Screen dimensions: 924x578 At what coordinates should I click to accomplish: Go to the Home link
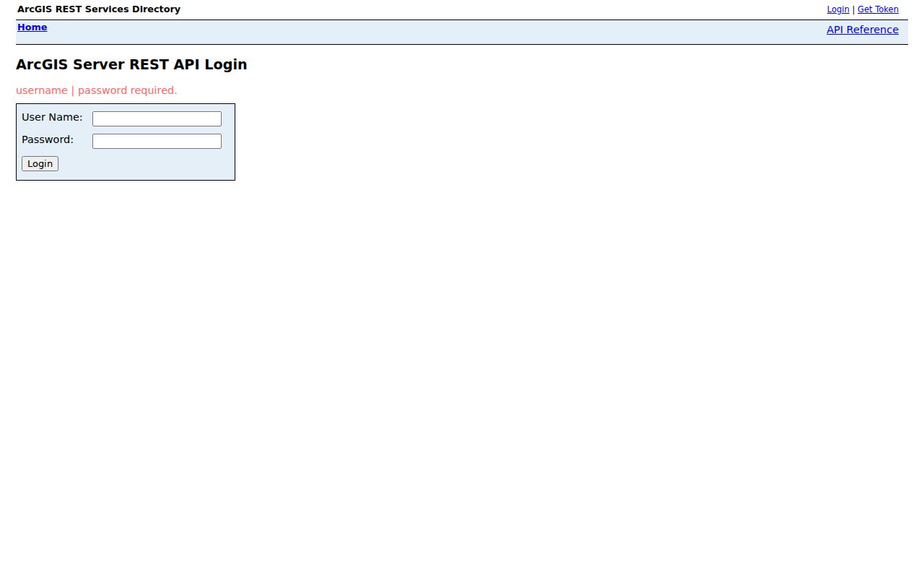(32, 27)
